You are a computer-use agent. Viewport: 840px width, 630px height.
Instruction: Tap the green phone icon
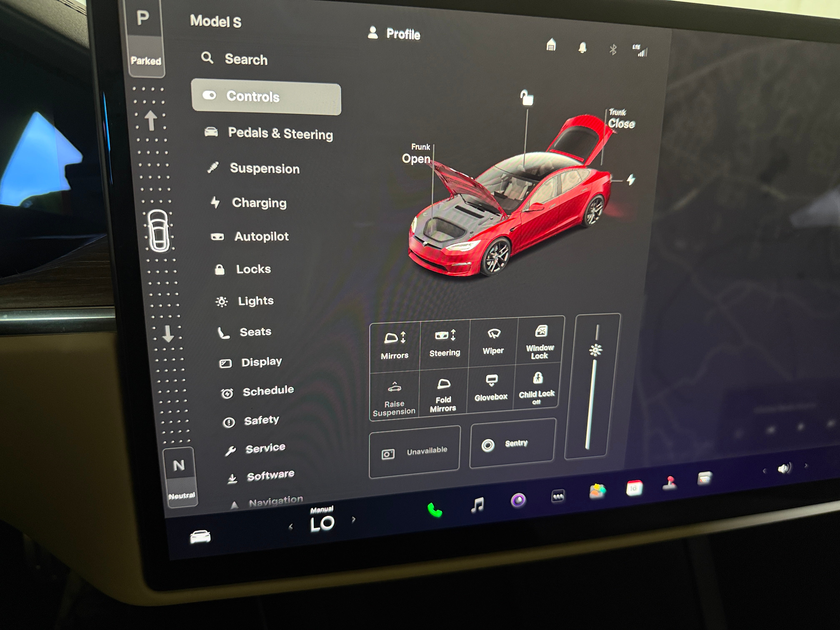pyautogui.click(x=435, y=510)
